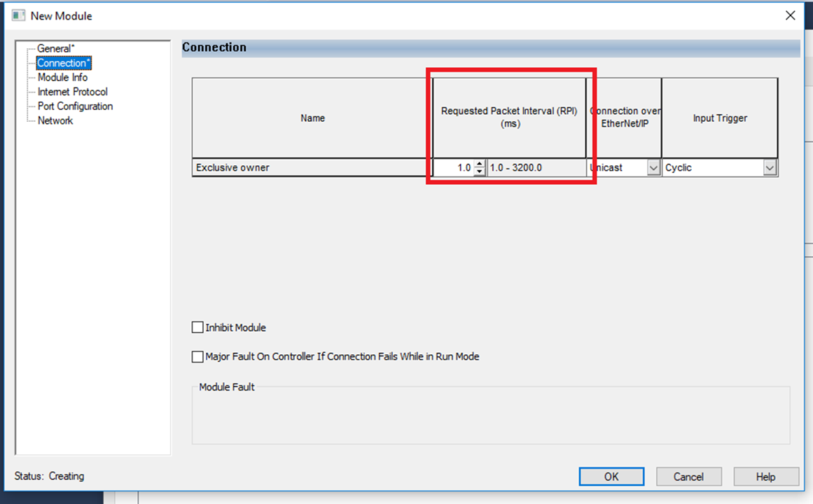
Task: Expand the Cyclic input trigger dropdown
Action: (770, 168)
